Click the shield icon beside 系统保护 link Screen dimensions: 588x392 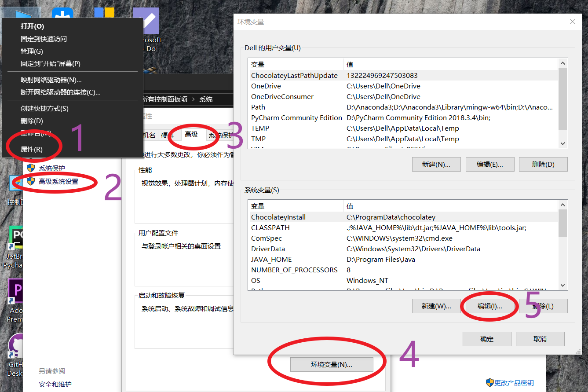click(31, 168)
